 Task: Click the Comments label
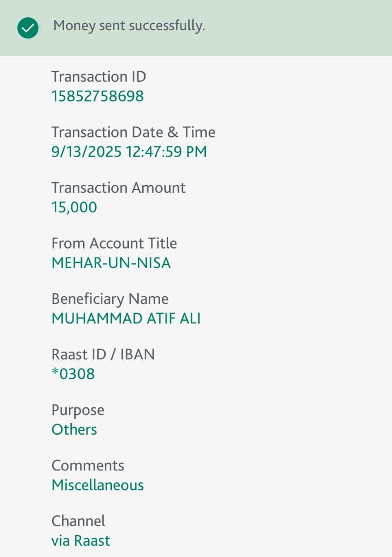pyautogui.click(x=87, y=466)
